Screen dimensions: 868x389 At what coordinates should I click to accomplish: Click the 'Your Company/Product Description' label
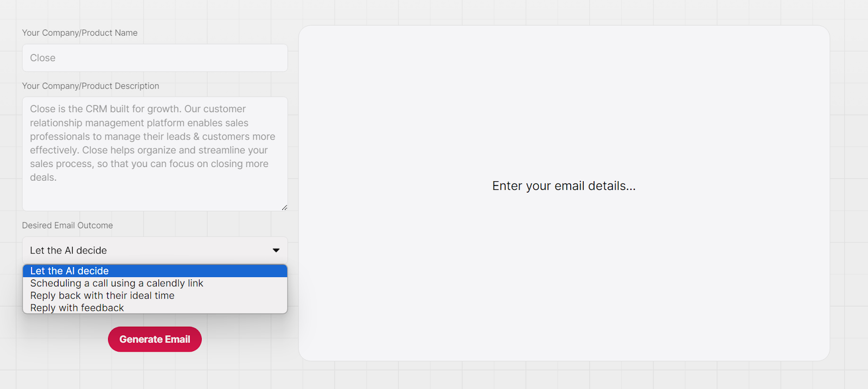pos(91,86)
